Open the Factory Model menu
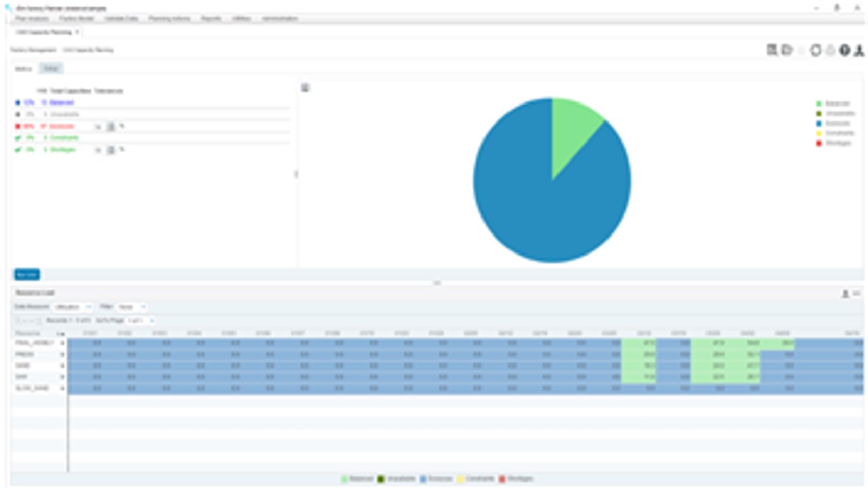Image resolution: width=868 pixels, height=488 pixels. click(x=77, y=18)
